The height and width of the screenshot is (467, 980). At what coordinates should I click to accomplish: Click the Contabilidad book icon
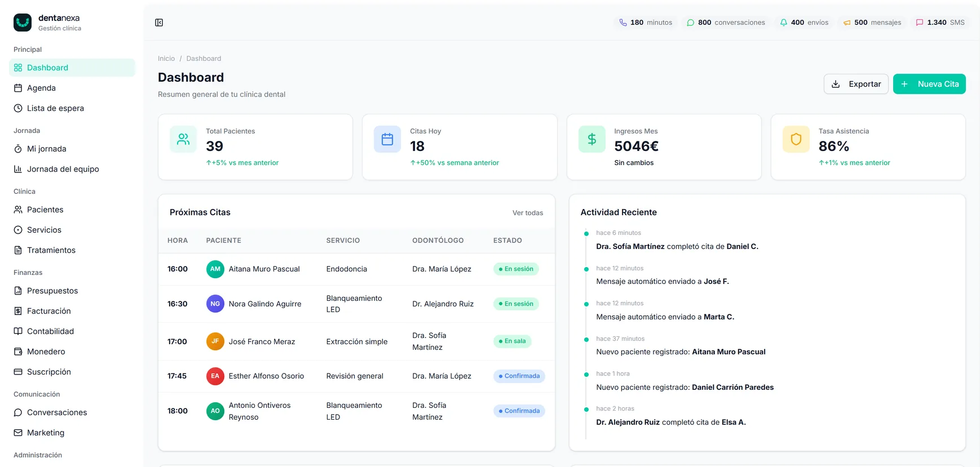pyautogui.click(x=18, y=331)
